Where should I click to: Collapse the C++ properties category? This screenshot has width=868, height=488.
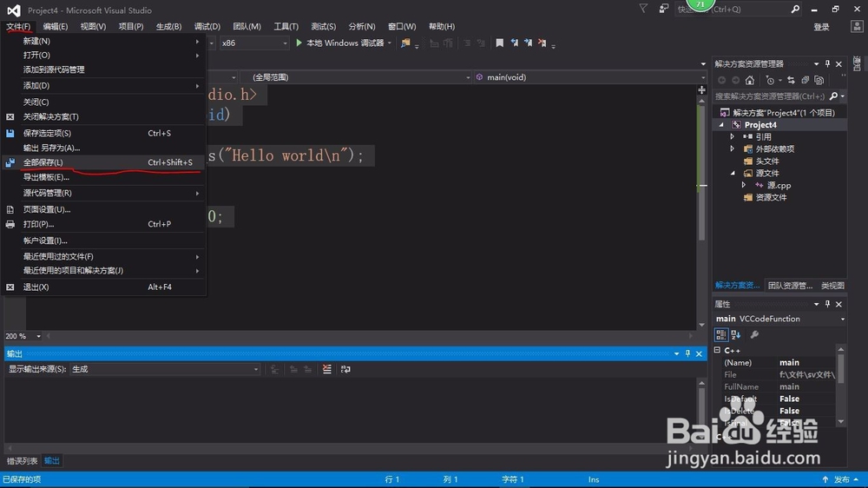tap(718, 351)
